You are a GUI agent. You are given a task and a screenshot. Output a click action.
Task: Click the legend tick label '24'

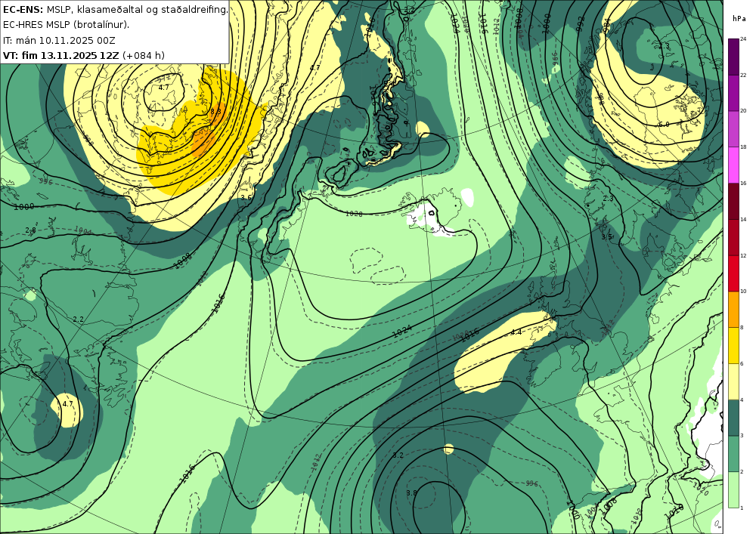743,39
